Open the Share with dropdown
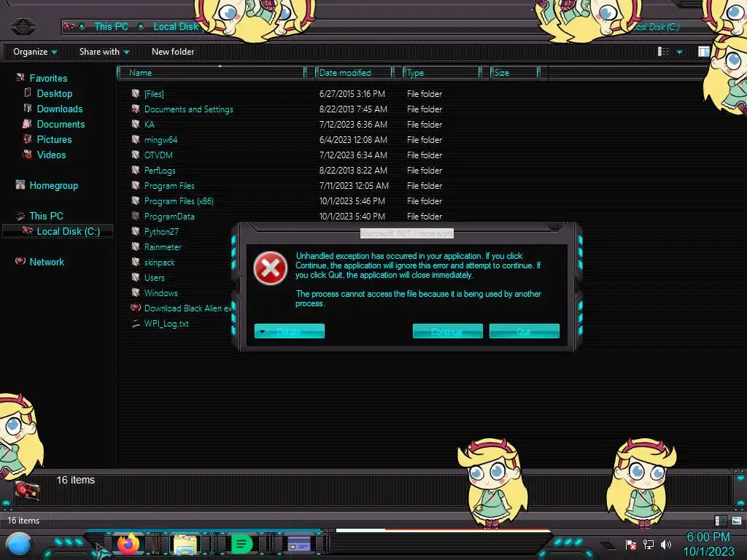The width and height of the screenshot is (747, 560). (x=104, y=52)
